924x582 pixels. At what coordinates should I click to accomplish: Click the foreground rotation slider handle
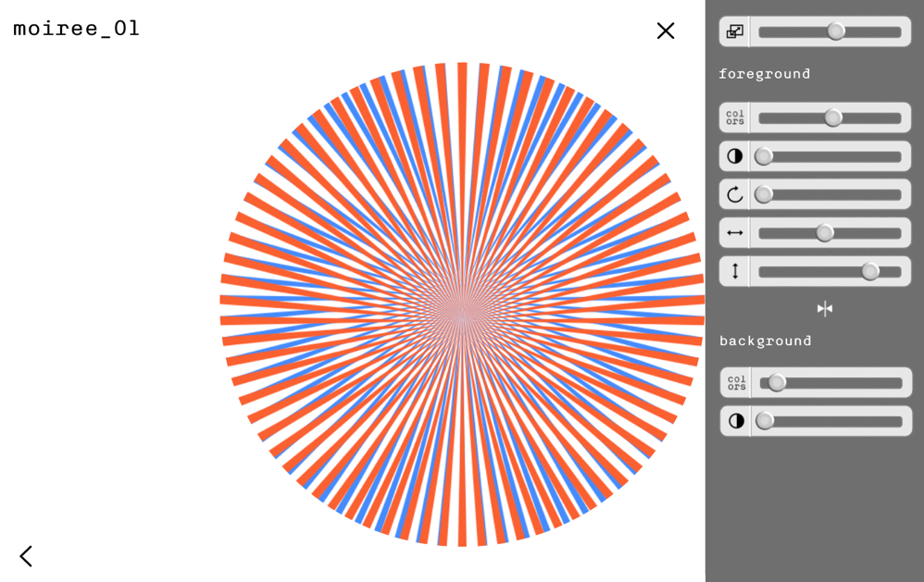764,194
